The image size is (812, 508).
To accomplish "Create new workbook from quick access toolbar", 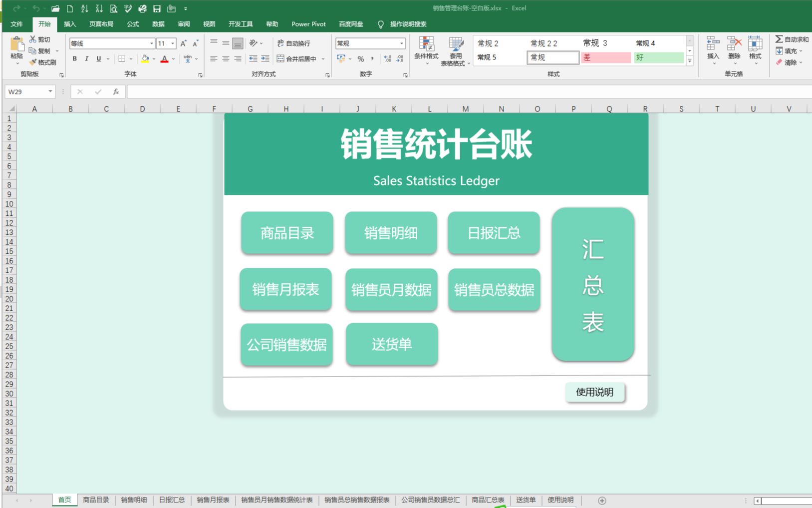I will (x=70, y=8).
